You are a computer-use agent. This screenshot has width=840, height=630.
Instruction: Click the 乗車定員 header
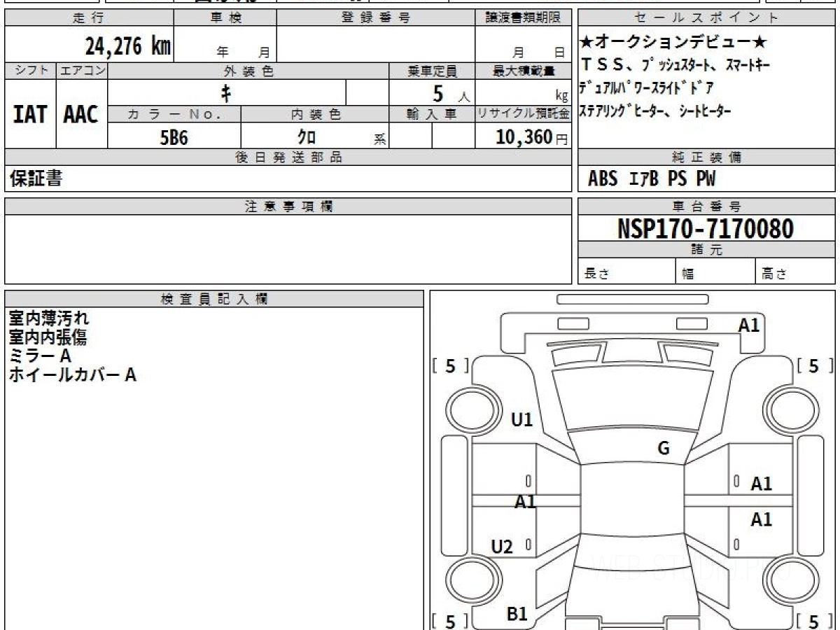click(432, 71)
